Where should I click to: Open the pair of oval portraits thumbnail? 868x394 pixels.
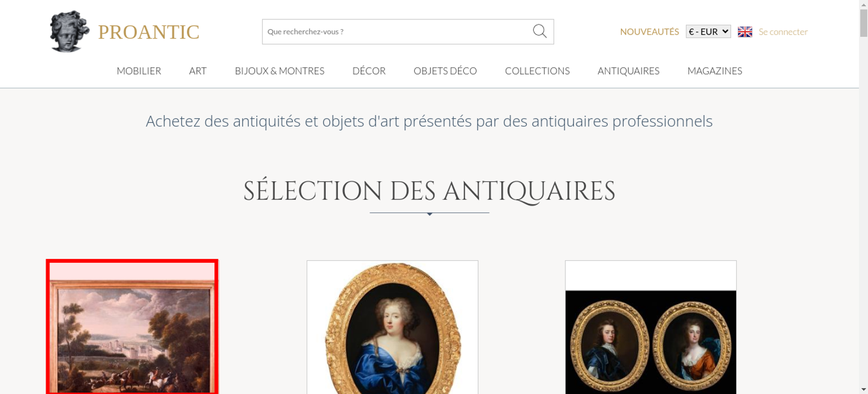coord(651,327)
